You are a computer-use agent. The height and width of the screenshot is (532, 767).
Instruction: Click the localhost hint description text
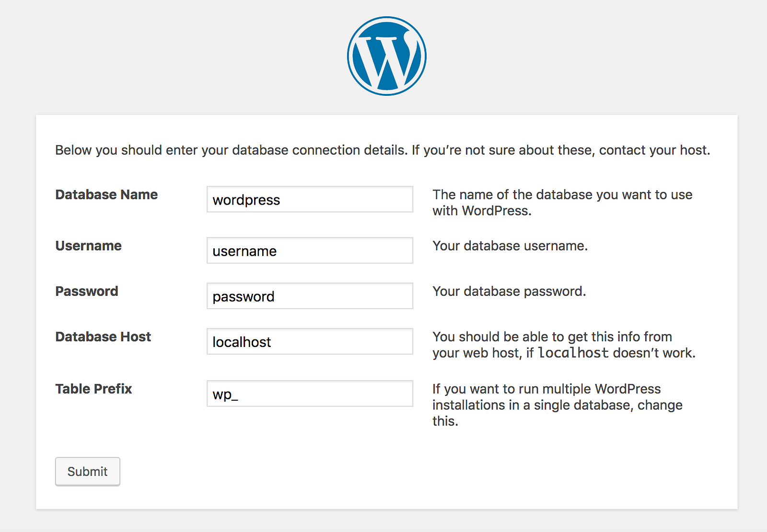pyautogui.click(x=564, y=345)
